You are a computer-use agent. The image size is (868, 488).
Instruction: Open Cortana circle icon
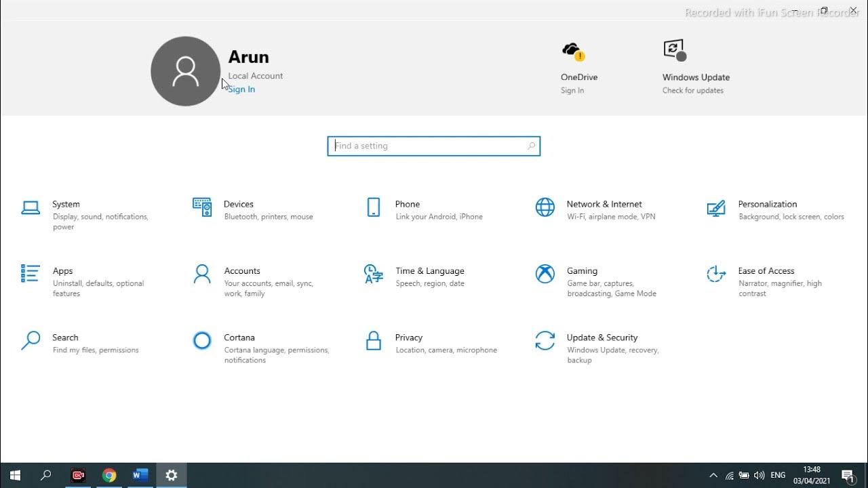point(202,340)
